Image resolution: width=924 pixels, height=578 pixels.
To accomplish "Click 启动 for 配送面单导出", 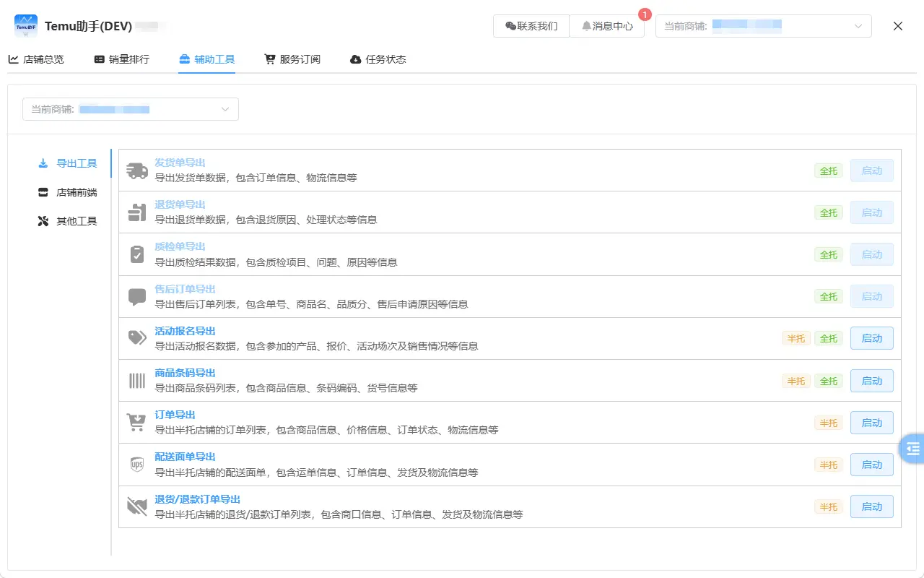I will (872, 465).
